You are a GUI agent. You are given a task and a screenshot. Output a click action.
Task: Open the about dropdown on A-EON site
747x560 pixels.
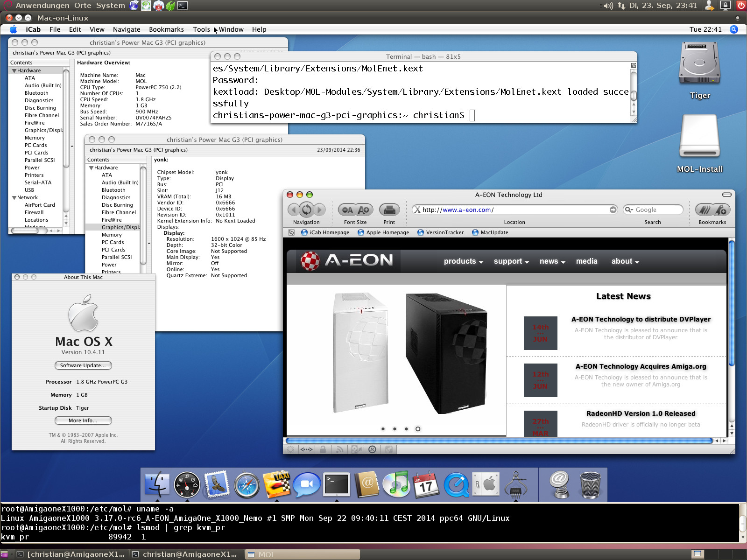tap(625, 261)
